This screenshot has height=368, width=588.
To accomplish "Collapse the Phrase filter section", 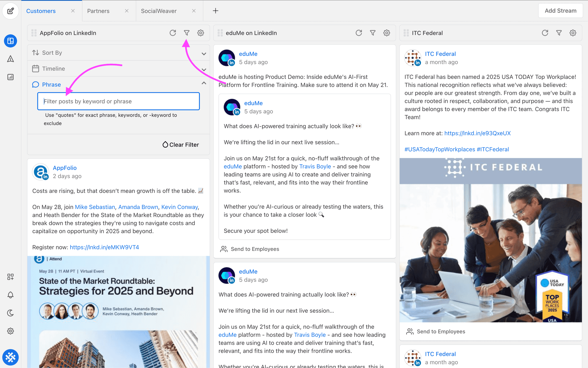I will click(x=204, y=84).
